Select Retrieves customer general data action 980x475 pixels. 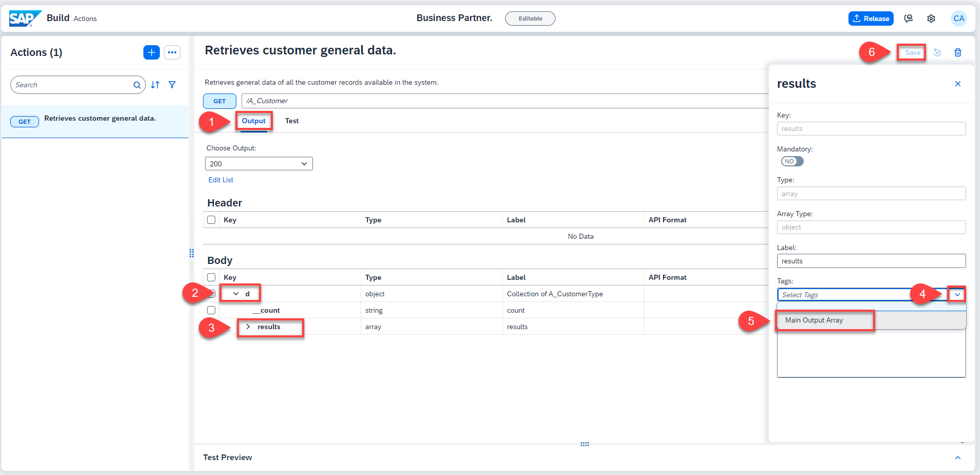(95, 122)
